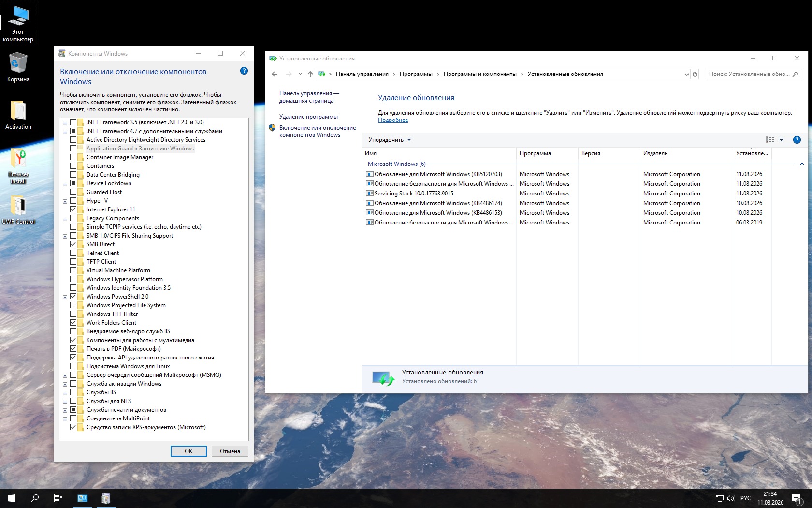
Task: Change view layout in Installed Updates
Action: coord(770,140)
